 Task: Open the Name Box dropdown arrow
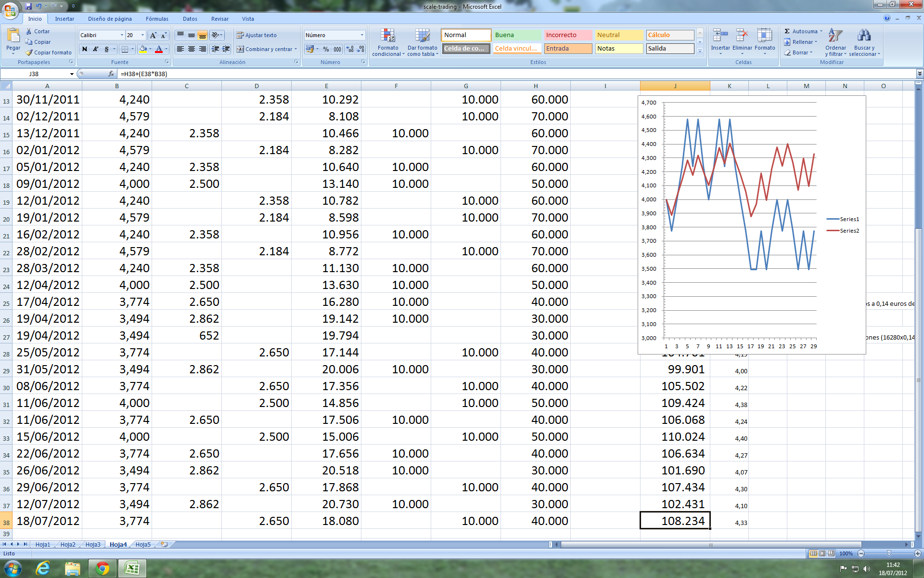click(x=72, y=74)
